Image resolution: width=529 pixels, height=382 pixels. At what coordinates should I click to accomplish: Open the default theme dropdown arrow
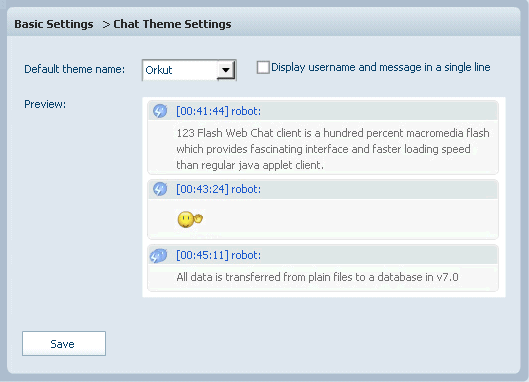click(x=226, y=70)
